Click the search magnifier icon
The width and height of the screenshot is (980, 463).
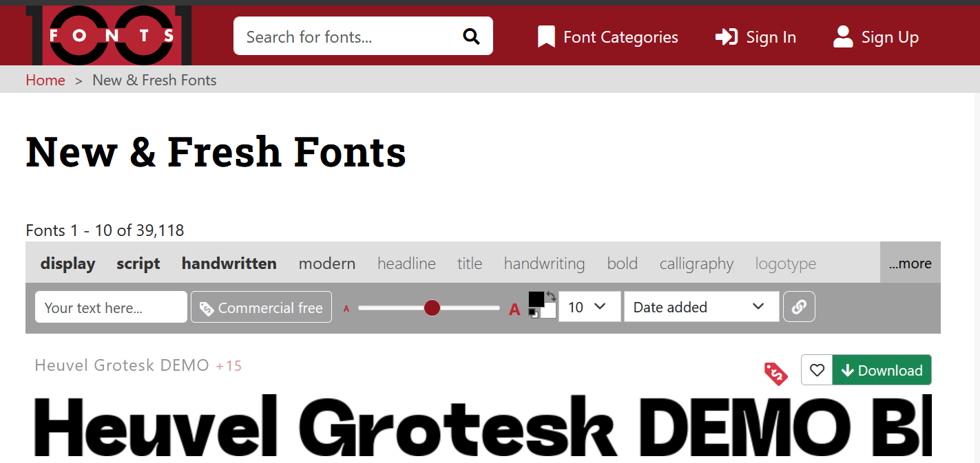(x=471, y=35)
